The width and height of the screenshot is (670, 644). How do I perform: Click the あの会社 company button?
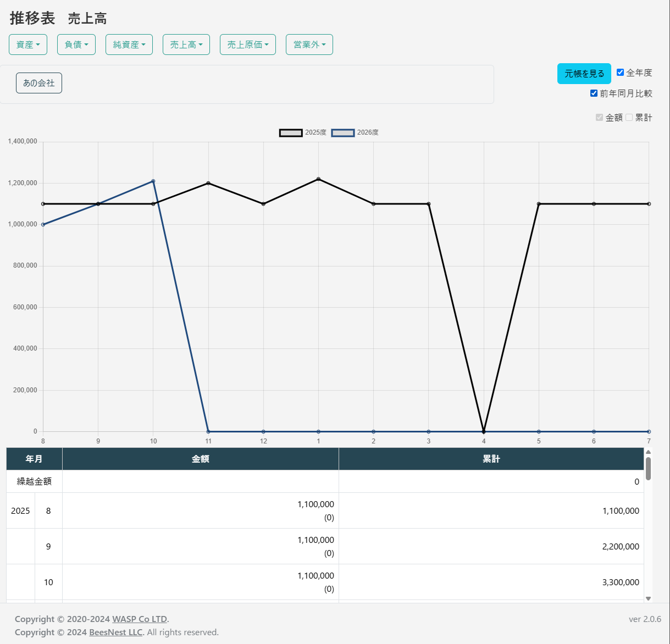point(39,83)
